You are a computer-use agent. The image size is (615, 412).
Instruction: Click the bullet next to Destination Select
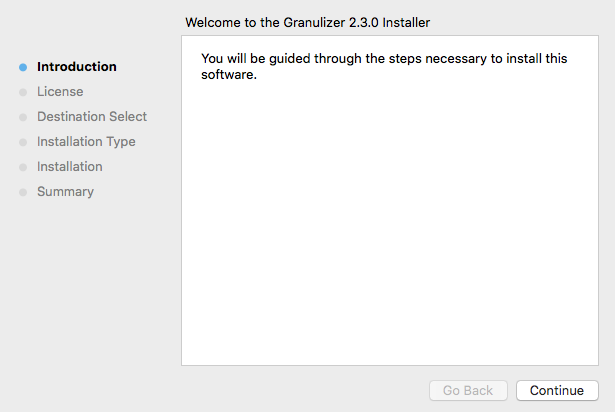pyautogui.click(x=23, y=117)
